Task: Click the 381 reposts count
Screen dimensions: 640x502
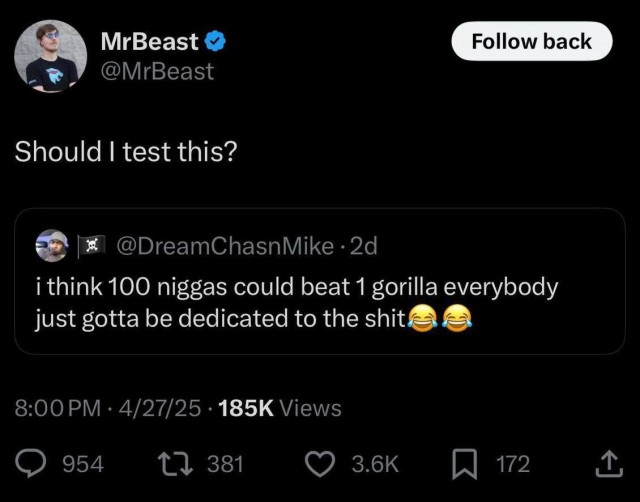Action: 225,464
